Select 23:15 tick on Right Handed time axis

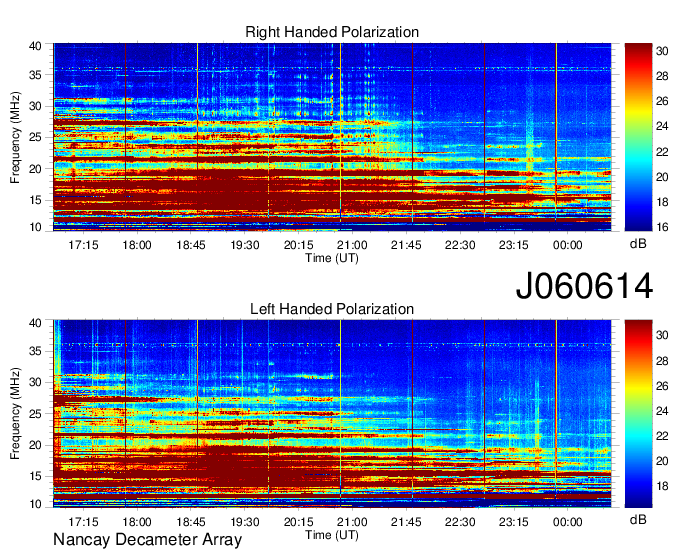[x=513, y=245]
